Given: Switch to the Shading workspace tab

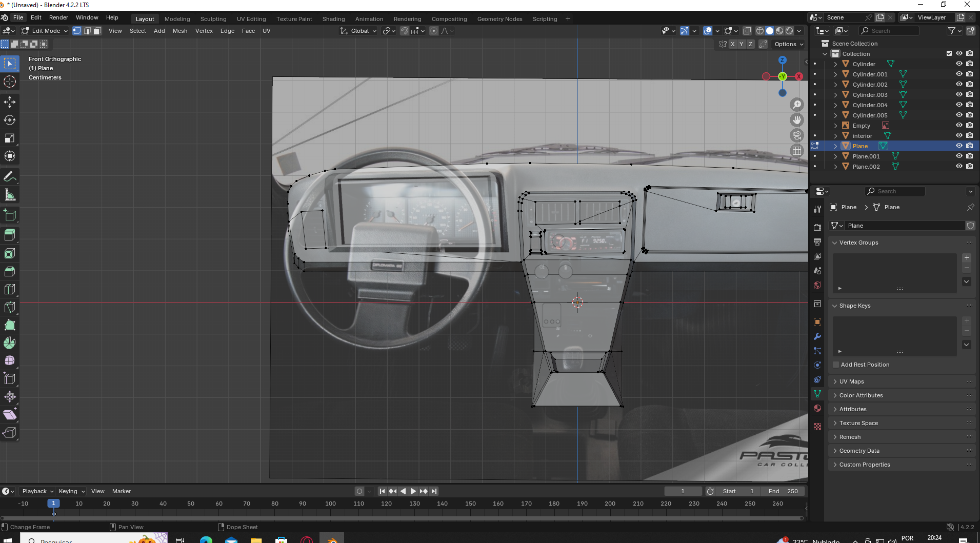Looking at the screenshot, I should point(333,19).
